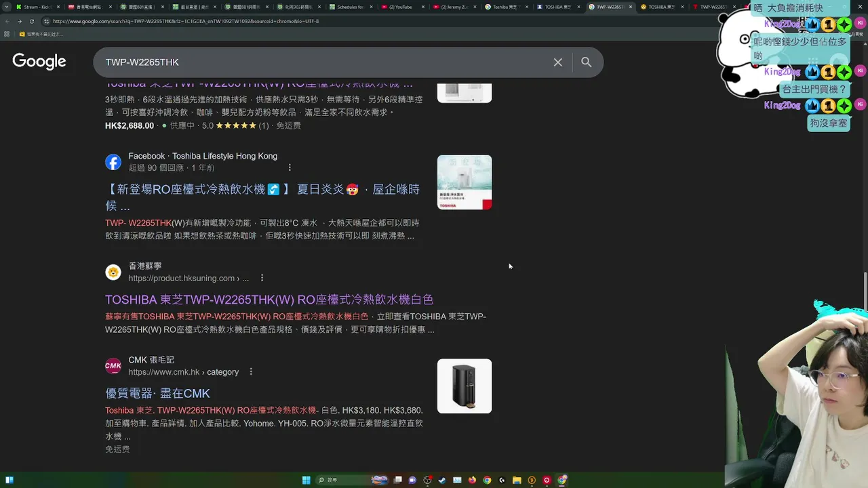Viewport: 868px width, 488px height.
Task: Click the Facebook · Toshiba Lifestyle Hong Kong source
Action: 203,157
